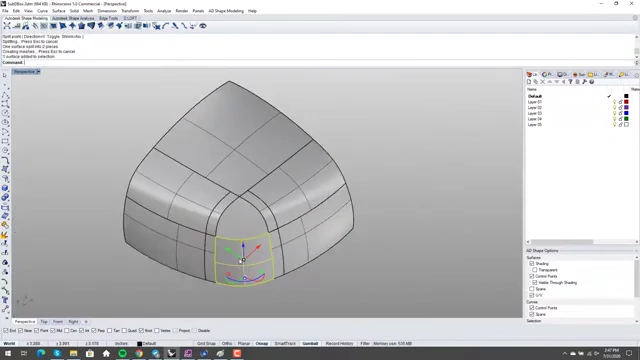Switch to Autodesk Shape Analysis toolbar tab

point(73,18)
